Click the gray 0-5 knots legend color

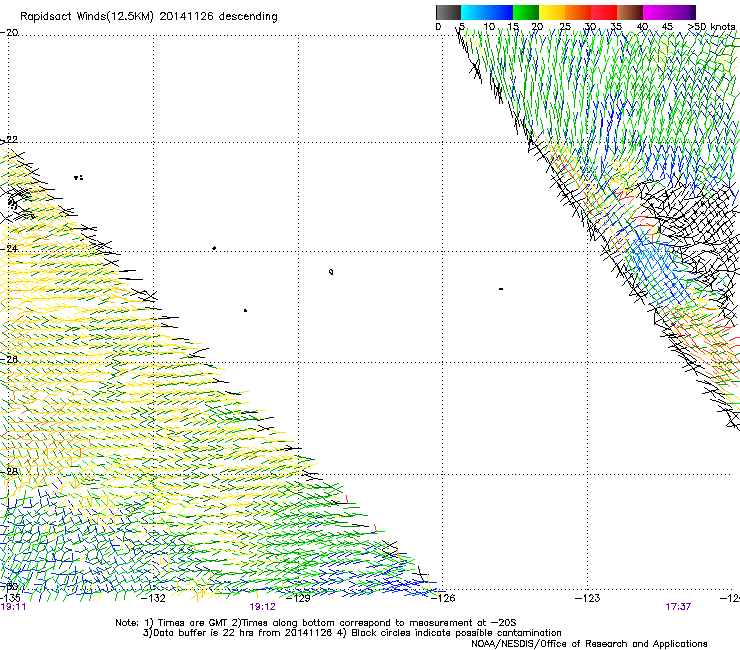[x=448, y=12]
